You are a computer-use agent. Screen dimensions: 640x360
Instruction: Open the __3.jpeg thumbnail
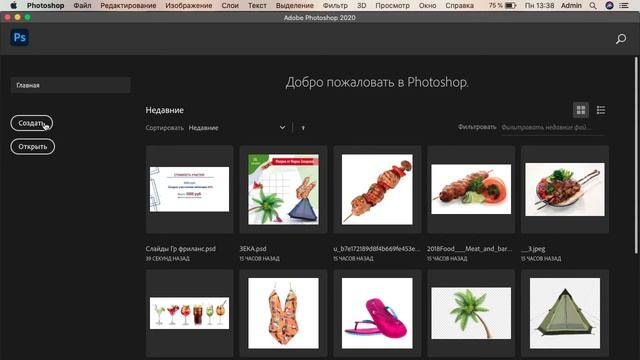(x=565, y=189)
